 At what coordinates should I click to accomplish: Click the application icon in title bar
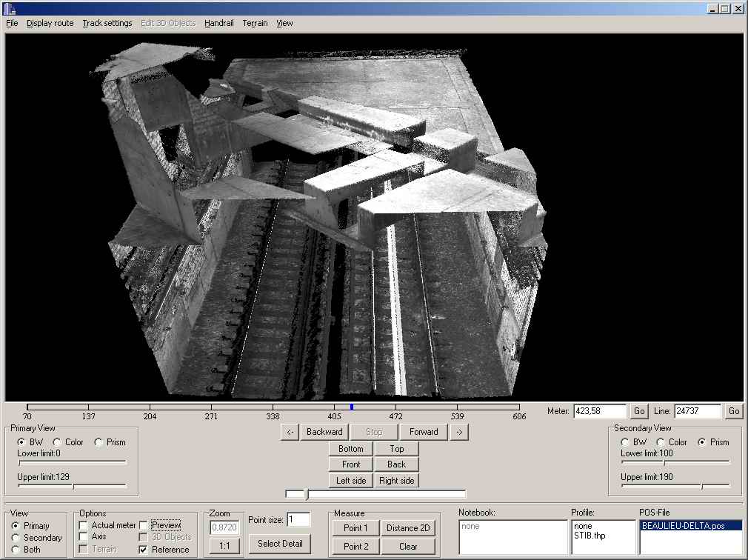(9, 9)
